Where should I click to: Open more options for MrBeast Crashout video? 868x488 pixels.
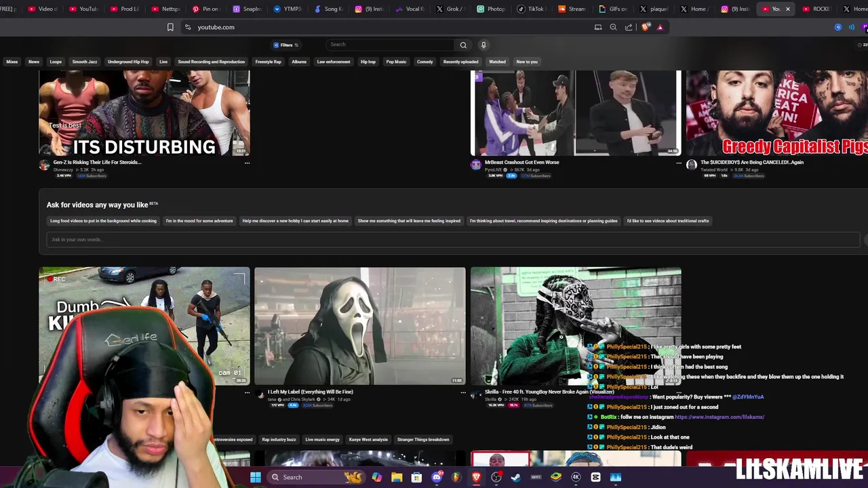coord(678,163)
